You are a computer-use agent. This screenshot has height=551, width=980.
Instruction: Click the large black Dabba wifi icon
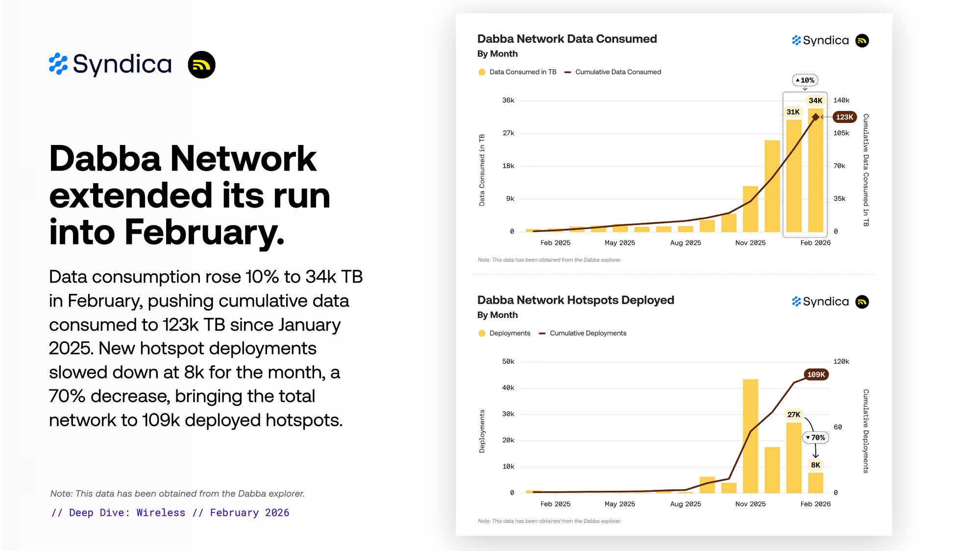(201, 65)
